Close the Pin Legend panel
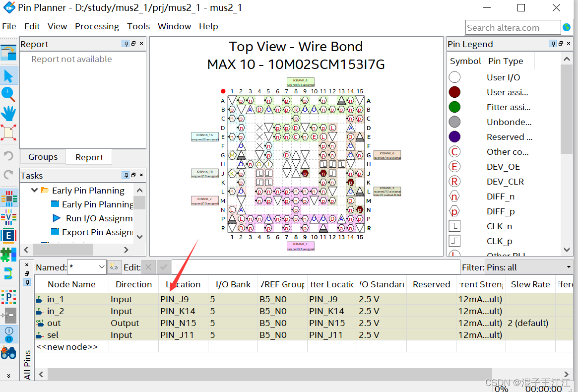 pyautogui.click(x=569, y=44)
